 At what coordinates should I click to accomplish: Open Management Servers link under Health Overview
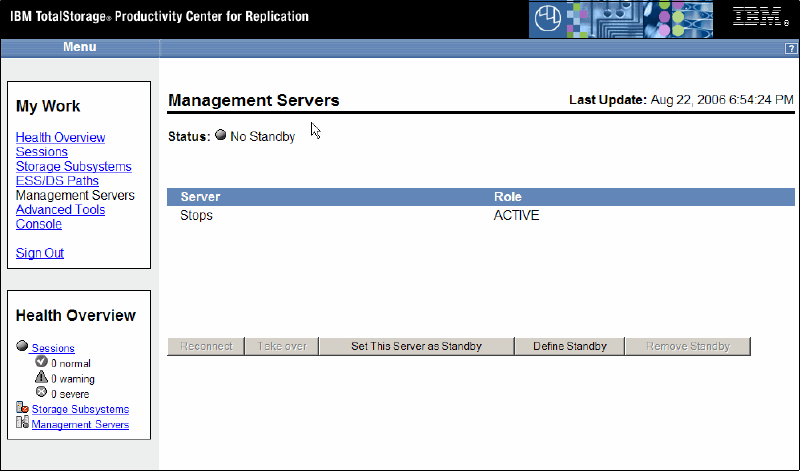[80, 425]
